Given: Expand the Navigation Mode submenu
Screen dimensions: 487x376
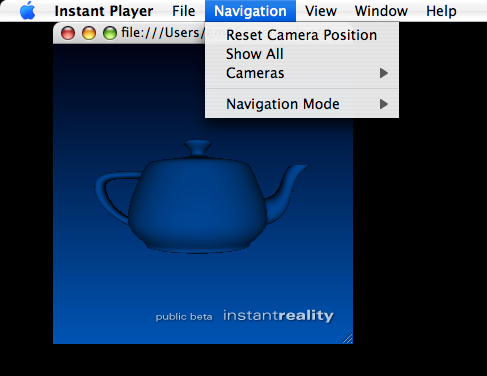Looking at the screenshot, I should (302, 104).
